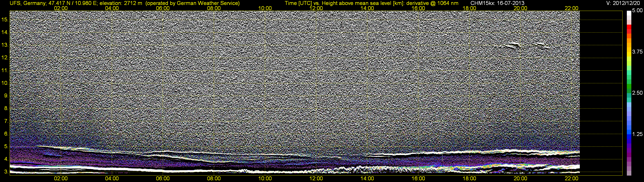
Task: Click the '10.' height axis label
Action: [x=5, y=83]
